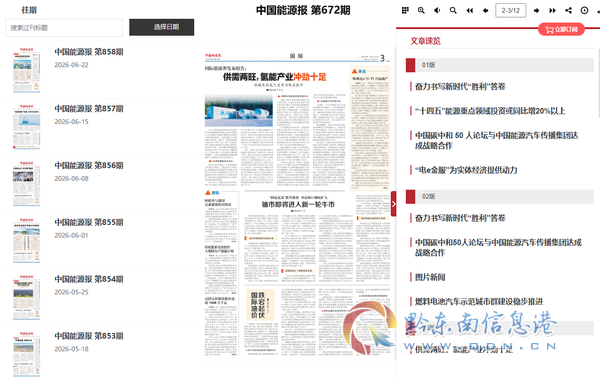Click the red 立即订阅 subscribe button
600x378 pixels.
click(x=561, y=29)
